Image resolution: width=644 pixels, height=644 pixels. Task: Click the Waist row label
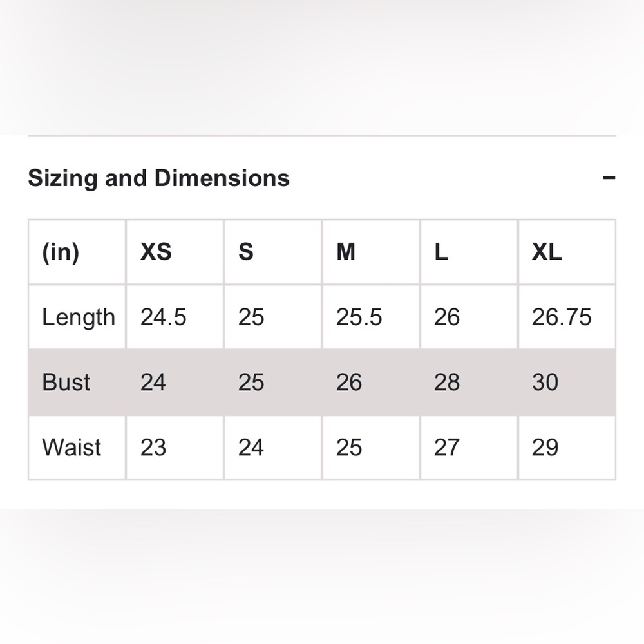[x=71, y=448]
